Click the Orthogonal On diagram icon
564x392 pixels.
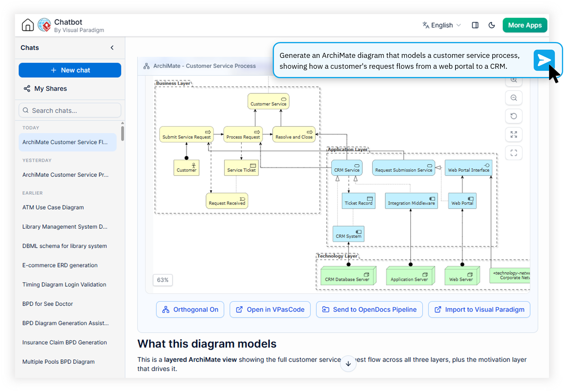pos(166,309)
